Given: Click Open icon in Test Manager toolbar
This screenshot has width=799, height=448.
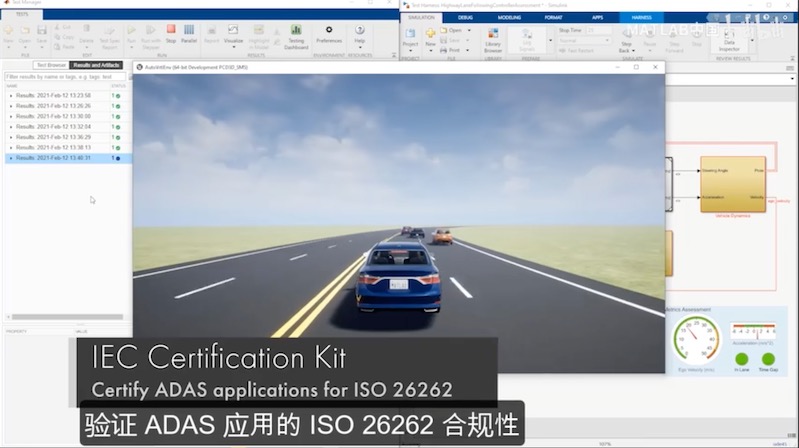Looking at the screenshot, I should [x=24, y=32].
